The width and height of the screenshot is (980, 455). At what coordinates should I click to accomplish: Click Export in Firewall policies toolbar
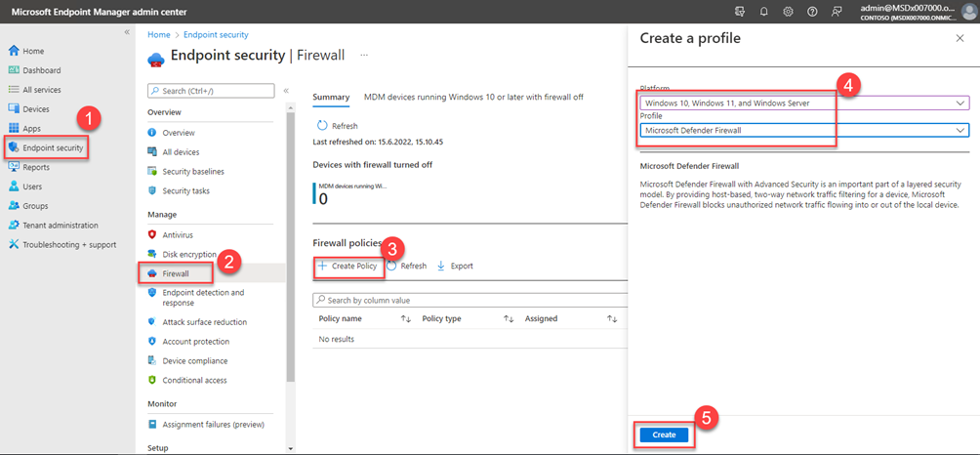455,266
